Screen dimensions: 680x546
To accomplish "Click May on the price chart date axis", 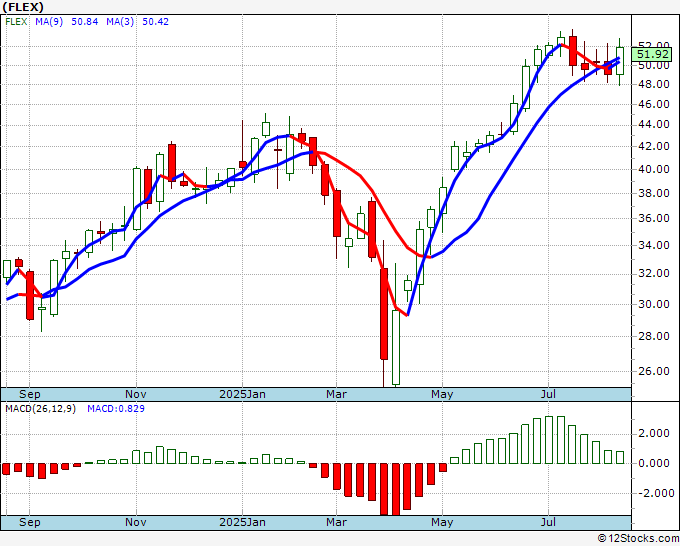I will pos(442,394).
